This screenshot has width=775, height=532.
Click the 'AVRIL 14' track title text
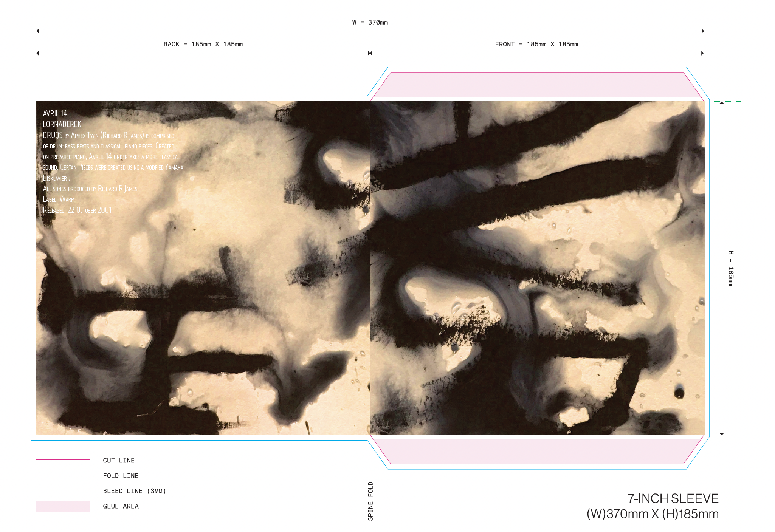coord(55,113)
